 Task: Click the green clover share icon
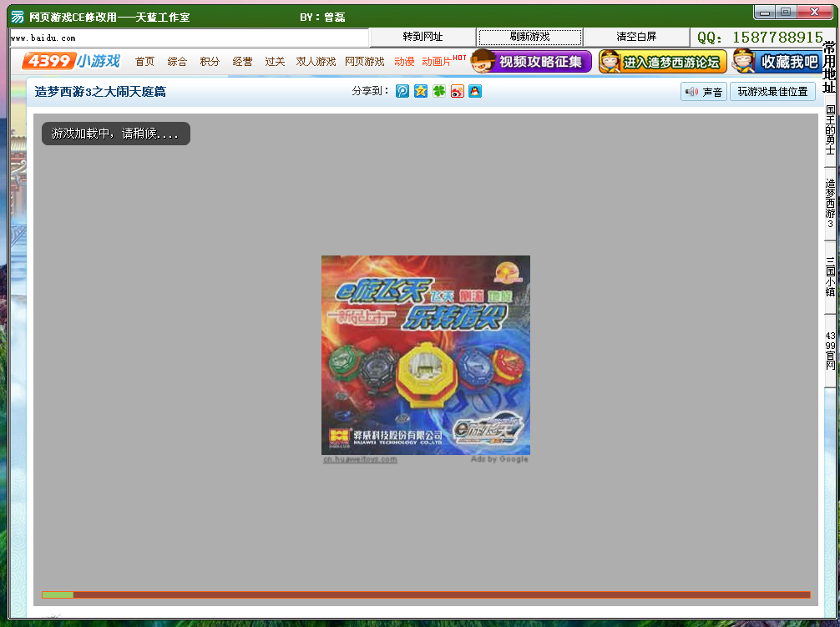point(439,92)
